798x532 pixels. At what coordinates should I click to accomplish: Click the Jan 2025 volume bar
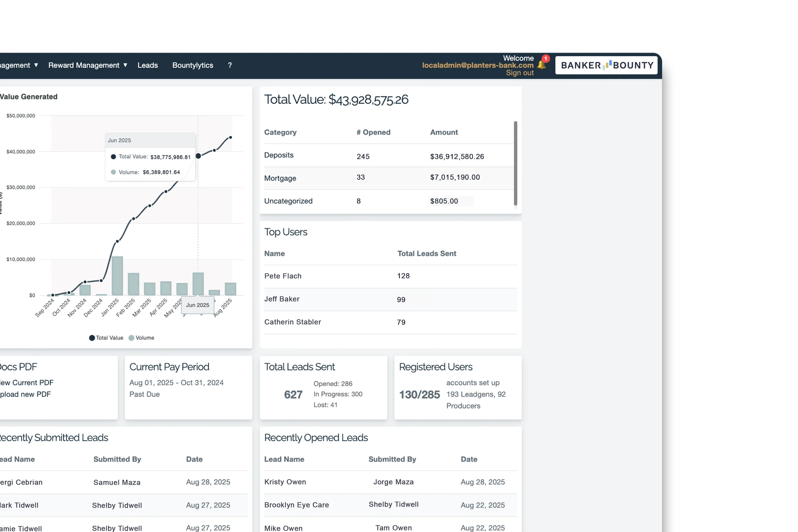pyautogui.click(x=117, y=275)
